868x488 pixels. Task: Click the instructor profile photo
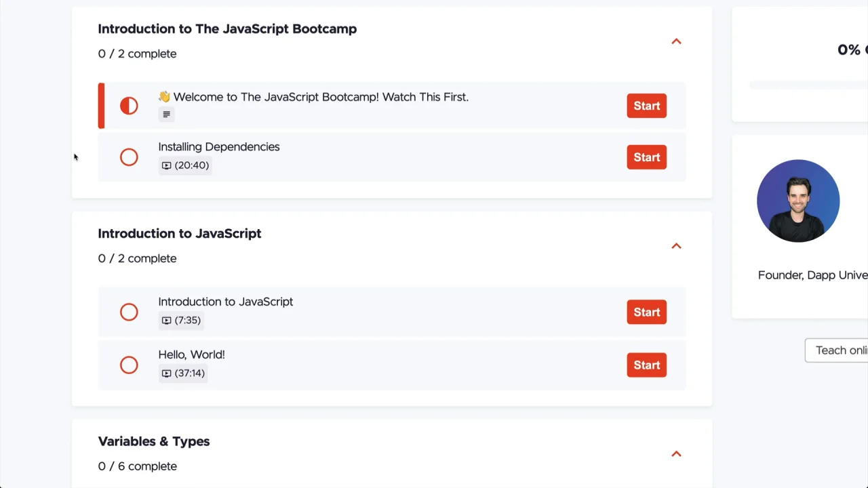pos(797,201)
